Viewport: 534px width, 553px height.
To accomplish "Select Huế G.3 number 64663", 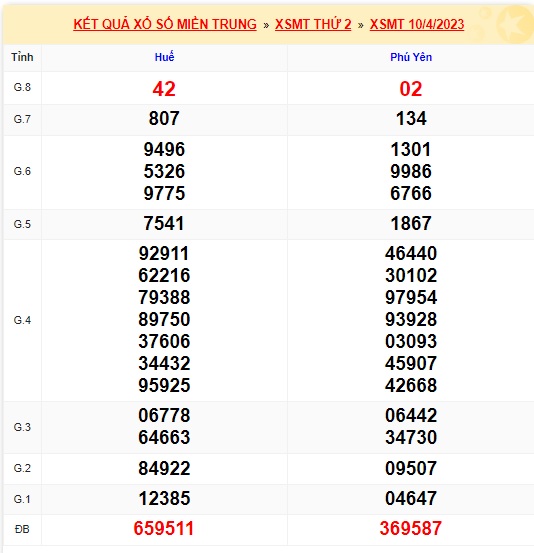I will click(164, 438).
